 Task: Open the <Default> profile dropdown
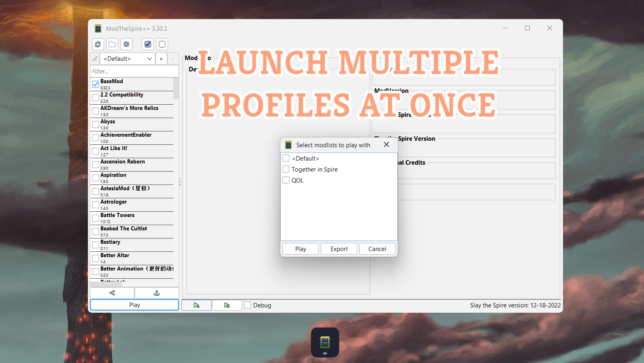point(128,59)
